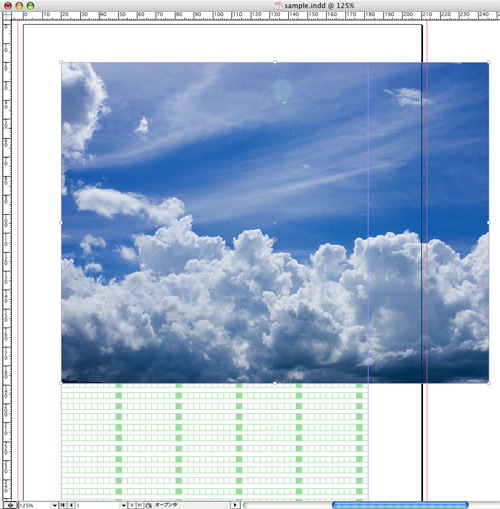Open the zoom level dropdown arrow
The width and height of the screenshot is (500, 509).
pos(55,505)
